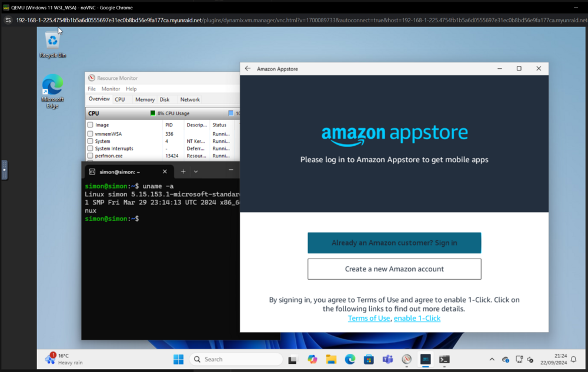
Task: Close the simon@simon terminal tab
Action: click(165, 172)
